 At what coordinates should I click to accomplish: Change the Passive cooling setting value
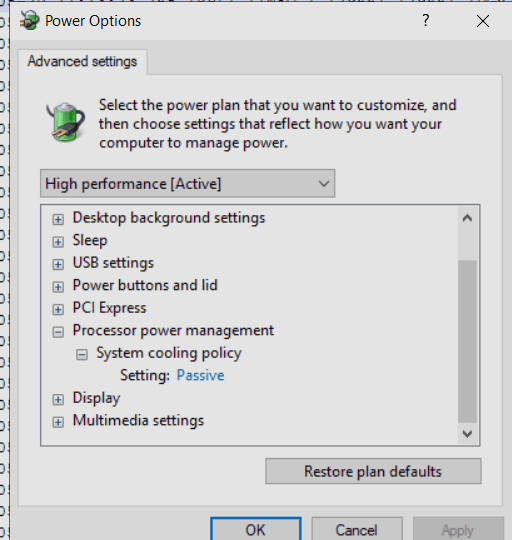tap(200, 375)
